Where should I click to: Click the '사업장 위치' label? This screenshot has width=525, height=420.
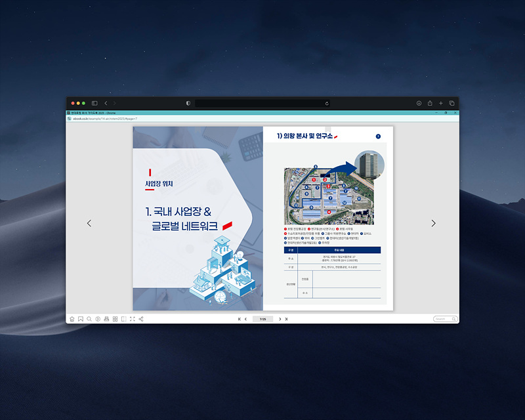click(159, 184)
